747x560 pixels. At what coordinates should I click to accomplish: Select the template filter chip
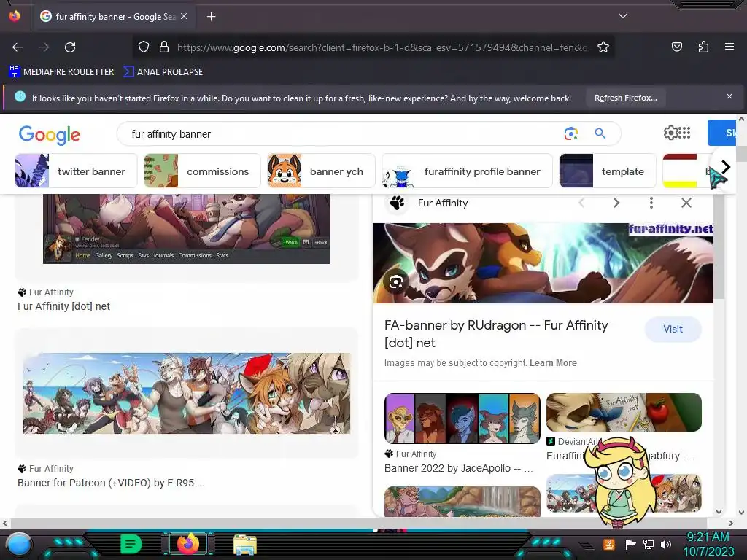(608, 171)
